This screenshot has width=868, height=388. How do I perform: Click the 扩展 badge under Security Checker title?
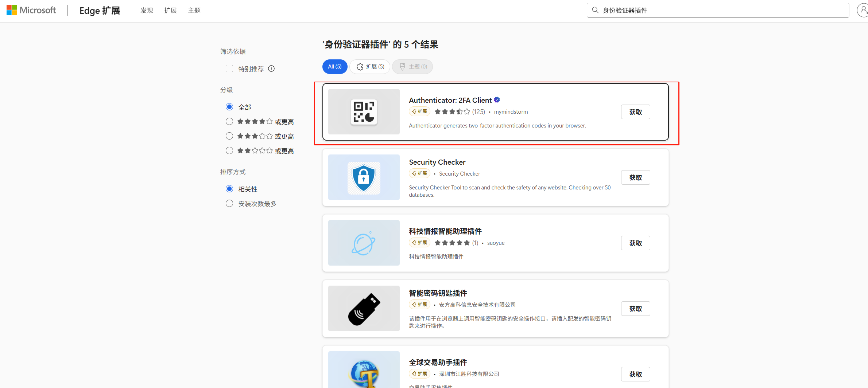click(x=420, y=173)
